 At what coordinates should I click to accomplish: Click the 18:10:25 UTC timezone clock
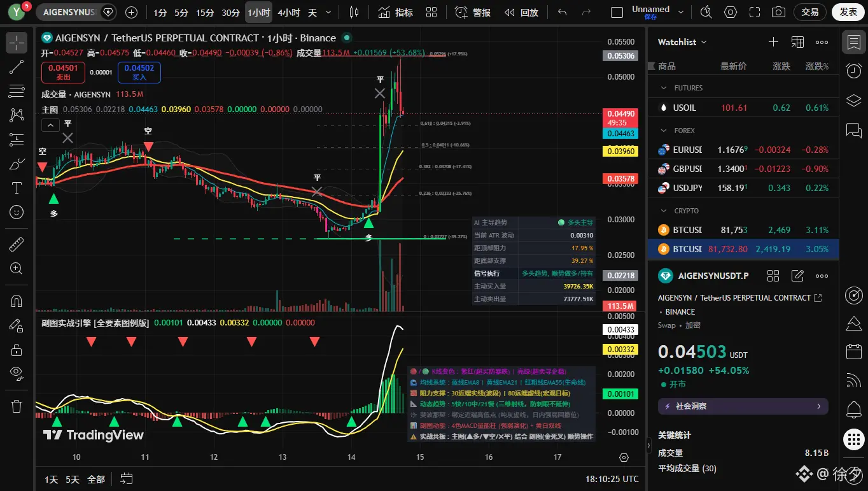click(x=612, y=479)
